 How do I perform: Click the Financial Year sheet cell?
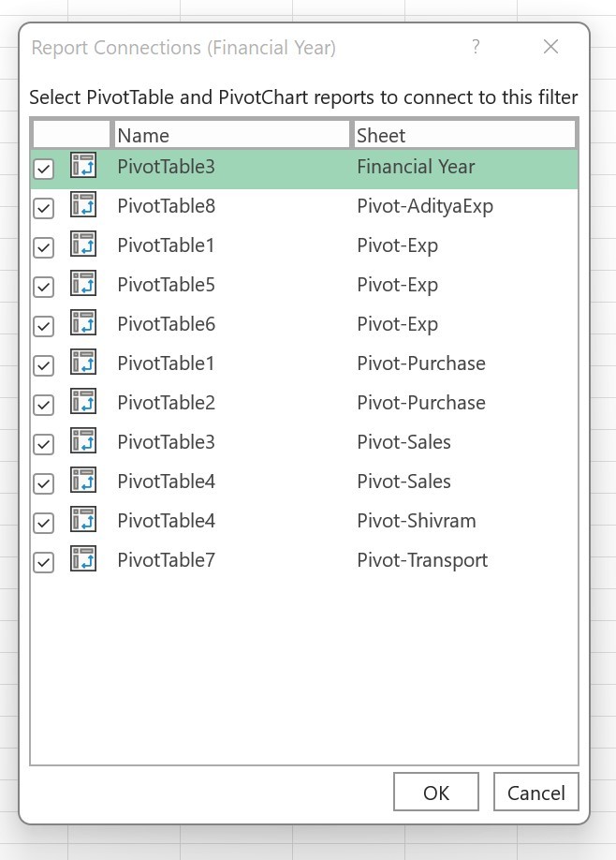[x=416, y=167]
